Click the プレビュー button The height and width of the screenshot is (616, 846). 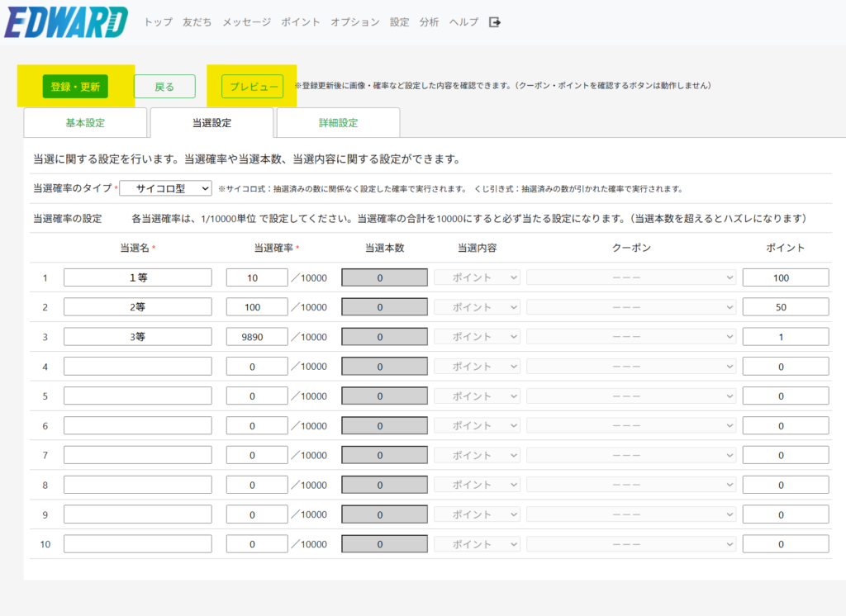(x=253, y=87)
